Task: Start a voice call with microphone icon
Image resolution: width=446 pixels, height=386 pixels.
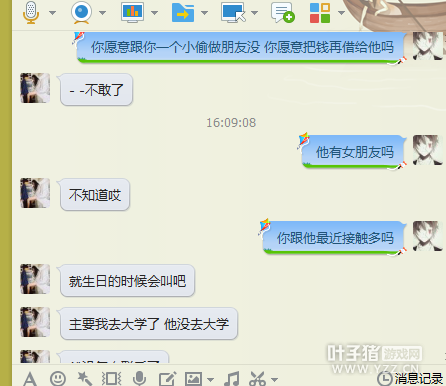Action: tap(31, 13)
